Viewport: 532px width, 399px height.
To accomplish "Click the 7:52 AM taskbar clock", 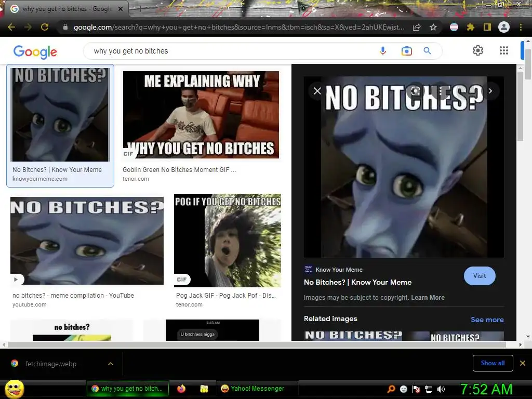I will point(486,389).
